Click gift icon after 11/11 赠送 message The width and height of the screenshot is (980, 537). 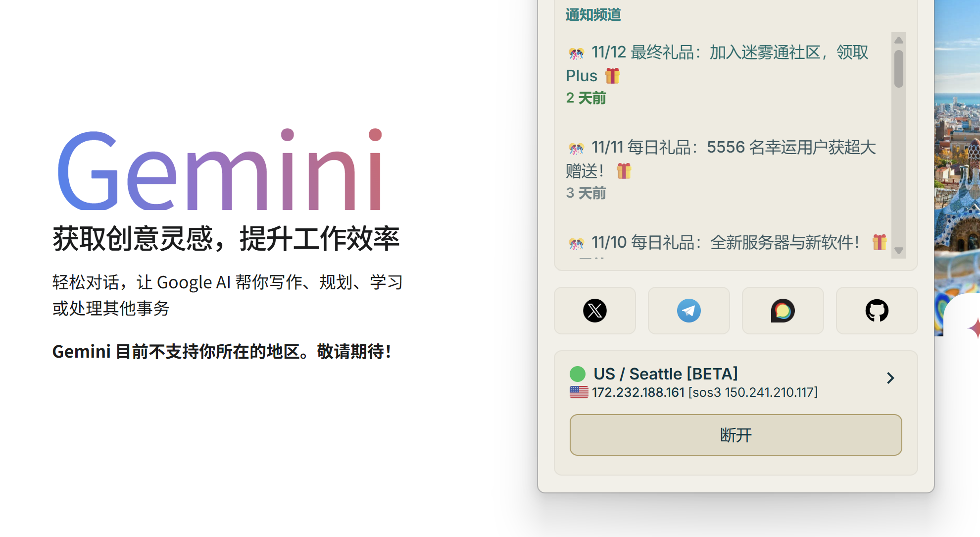click(624, 171)
